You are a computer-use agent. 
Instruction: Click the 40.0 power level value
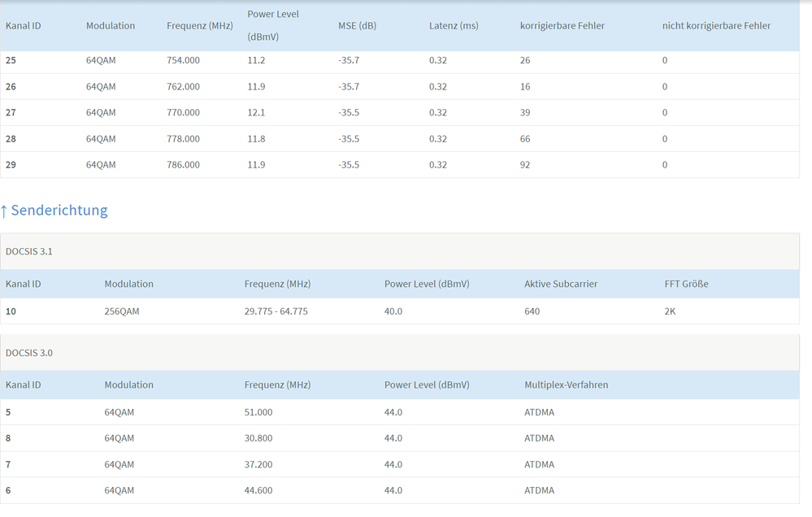(x=393, y=311)
